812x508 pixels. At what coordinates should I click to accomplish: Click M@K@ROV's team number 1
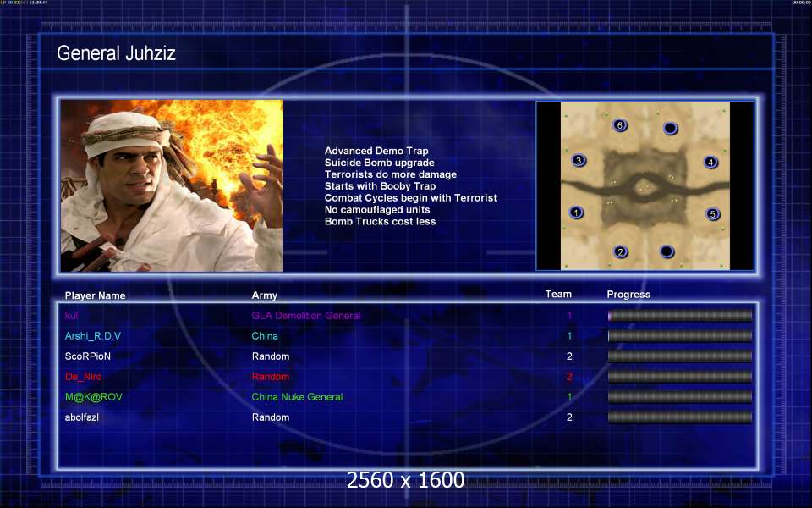[x=569, y=397]
